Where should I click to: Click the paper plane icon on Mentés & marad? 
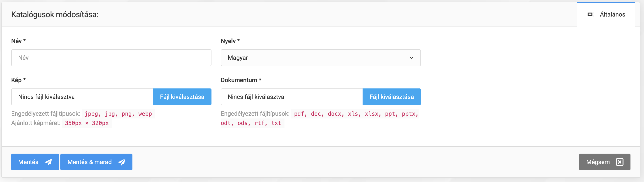coord(122,162)
